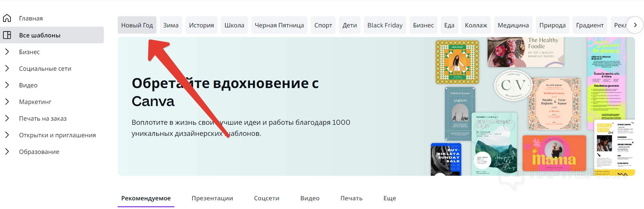Open Главная in the sidebar
Viewport: 644px width, 209px height.
tap(31, 18)
